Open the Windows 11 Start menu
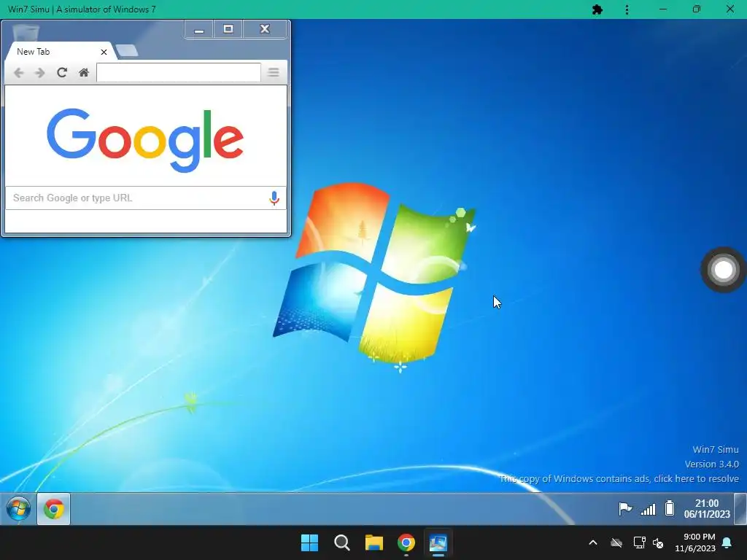747x560 pixels. click(309, 542)
